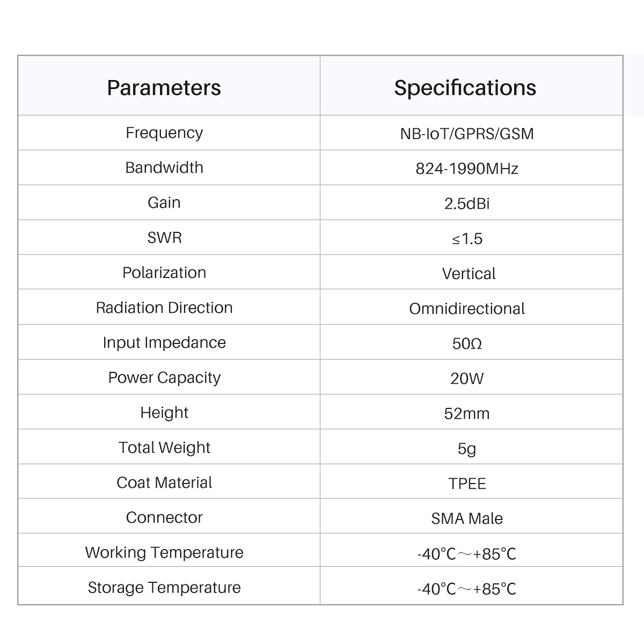This screenshot has width=644, height=644.
Task: Select the Vertical polarization value
Action: tap(469, 274)
